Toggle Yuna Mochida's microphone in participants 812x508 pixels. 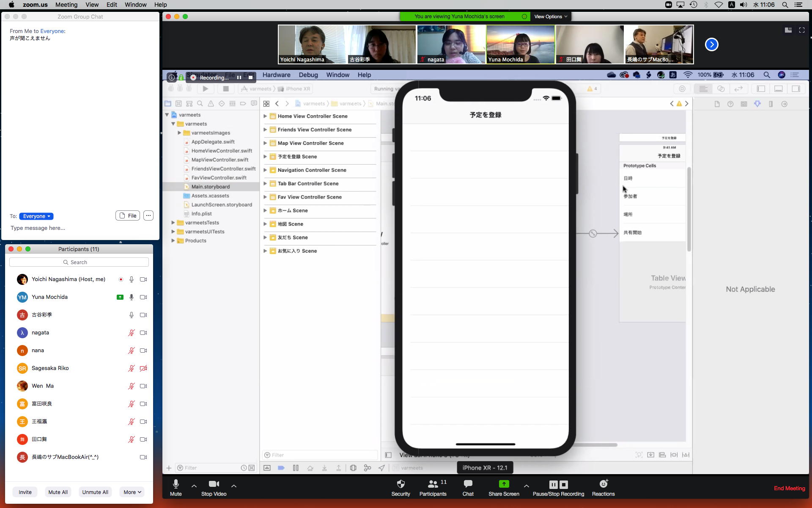click(x=132, y=297)
